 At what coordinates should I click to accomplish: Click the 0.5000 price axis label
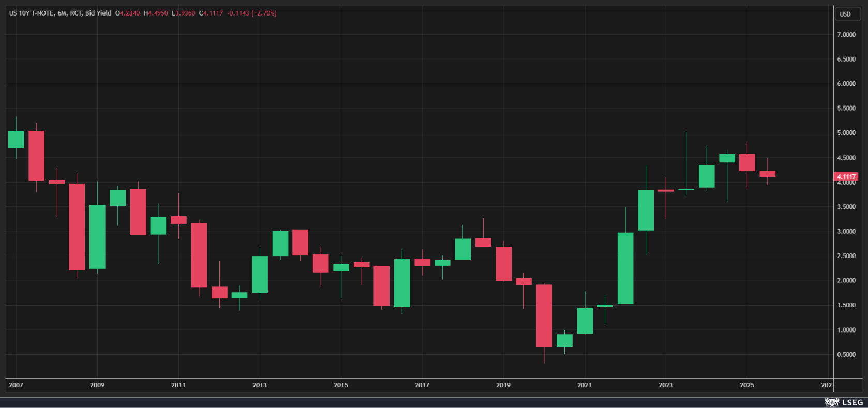point(846,355)
